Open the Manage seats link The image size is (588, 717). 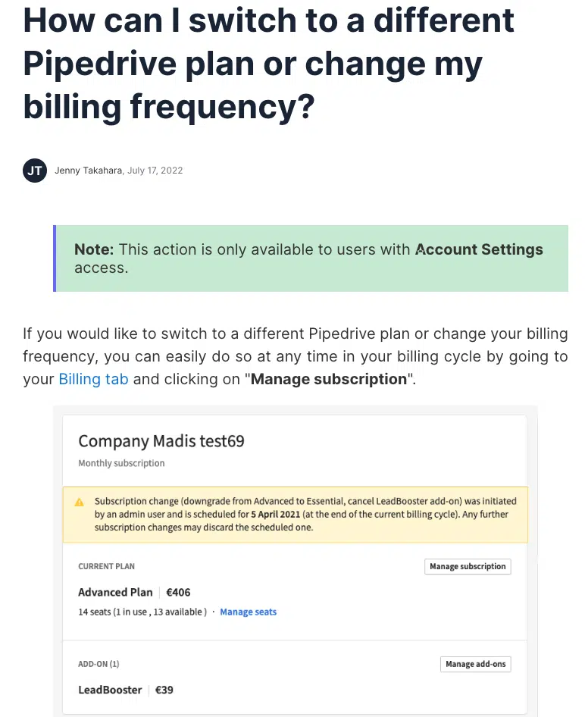coord(248,612)
